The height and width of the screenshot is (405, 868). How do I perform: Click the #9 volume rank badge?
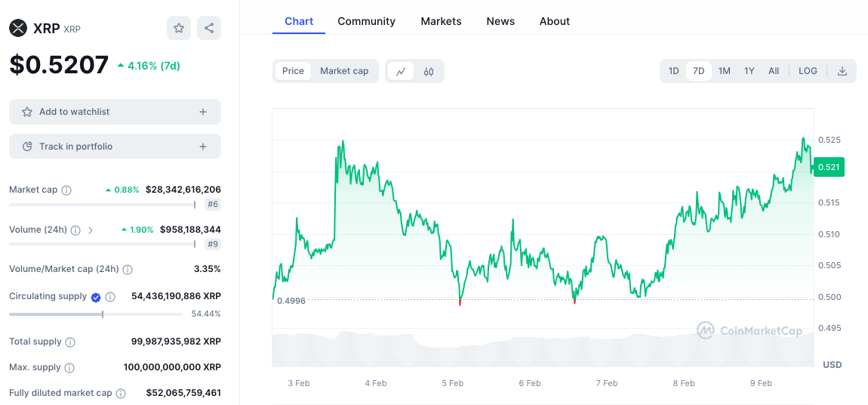point(213,244)
